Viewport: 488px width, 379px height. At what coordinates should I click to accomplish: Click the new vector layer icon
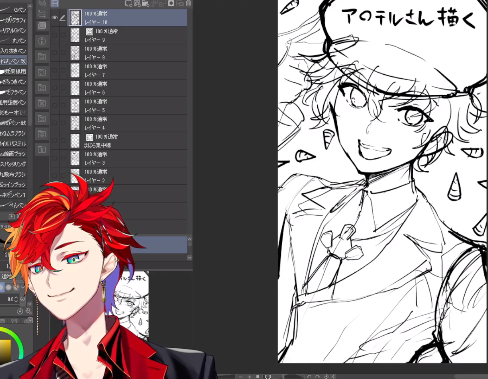[x=137, y=3]
